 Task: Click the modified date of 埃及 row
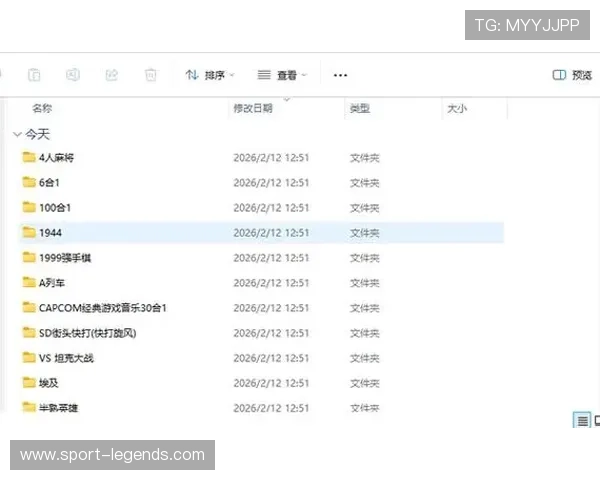tap(271, 383)
